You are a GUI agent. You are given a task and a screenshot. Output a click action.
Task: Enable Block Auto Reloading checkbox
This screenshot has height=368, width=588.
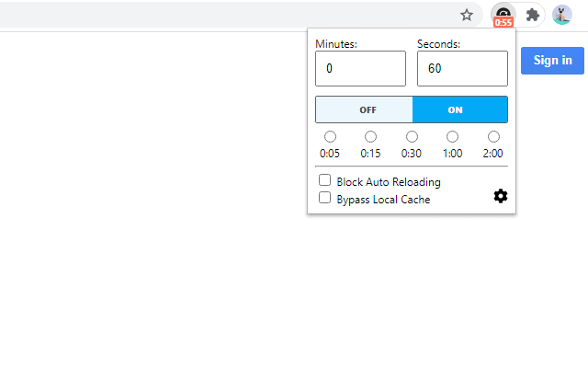click(324, 180)
